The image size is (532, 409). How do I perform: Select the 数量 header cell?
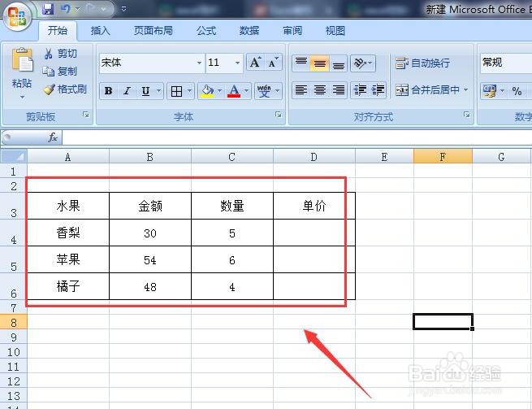[232, 206]
